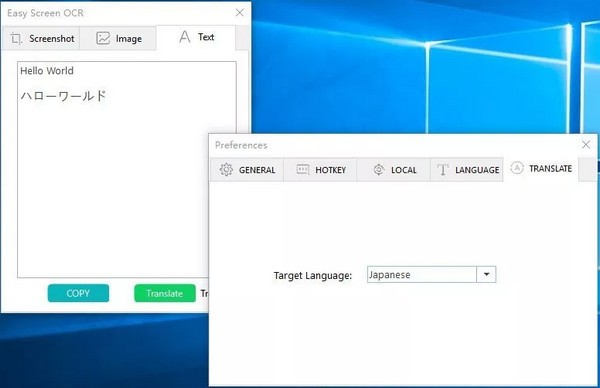Image resolution: width=600 pixels, height=388 pixels.
Task: Go to the GENERAL tab label
Action: tap(257, 170)
